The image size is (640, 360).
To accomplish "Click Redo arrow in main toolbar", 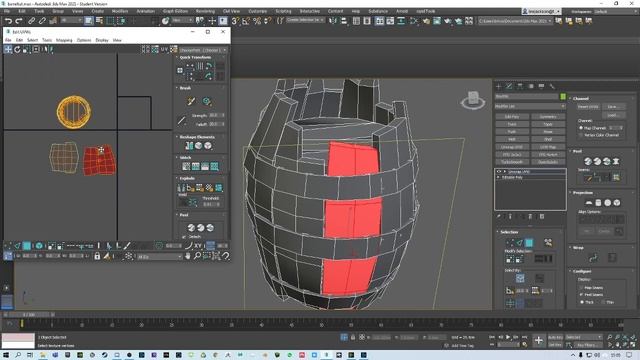I will [x=19, y=21].
